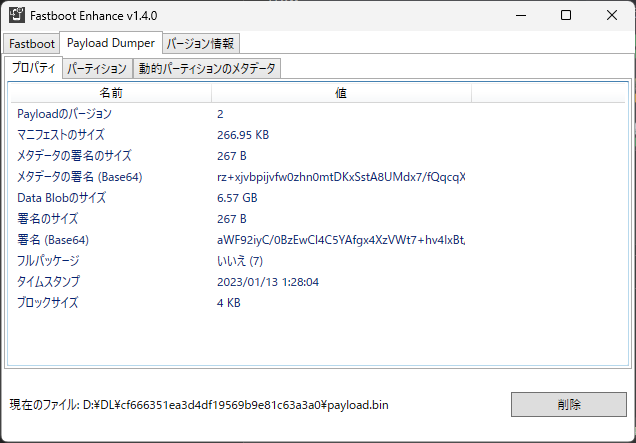Select the マニフェストのサイズ row name
Screen dimensions: 636x443
click(x=61, y=135)
